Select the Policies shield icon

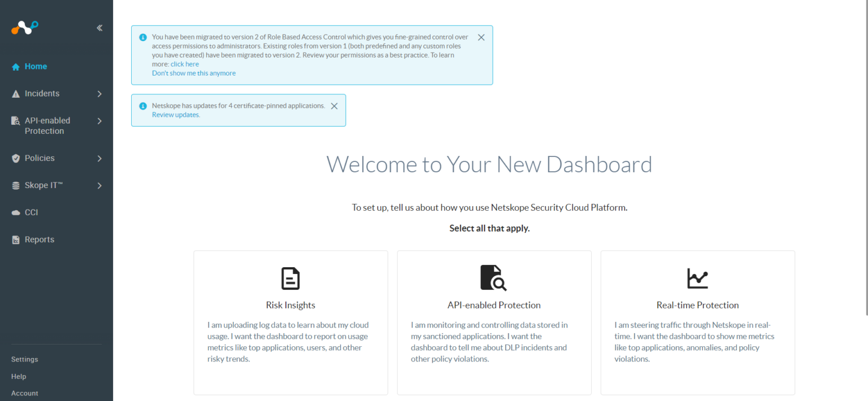point(15,158)
